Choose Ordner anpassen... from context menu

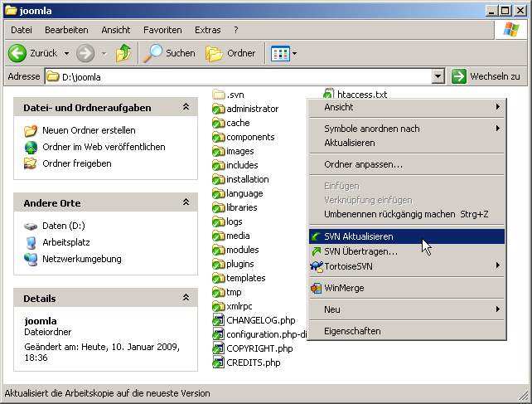[407, 164]
